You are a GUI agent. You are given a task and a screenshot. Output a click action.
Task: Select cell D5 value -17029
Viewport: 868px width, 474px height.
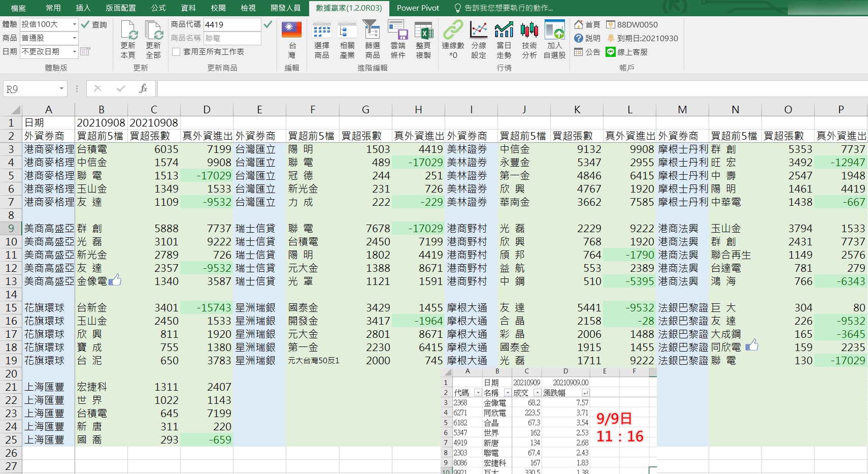(x=207, y=175)
